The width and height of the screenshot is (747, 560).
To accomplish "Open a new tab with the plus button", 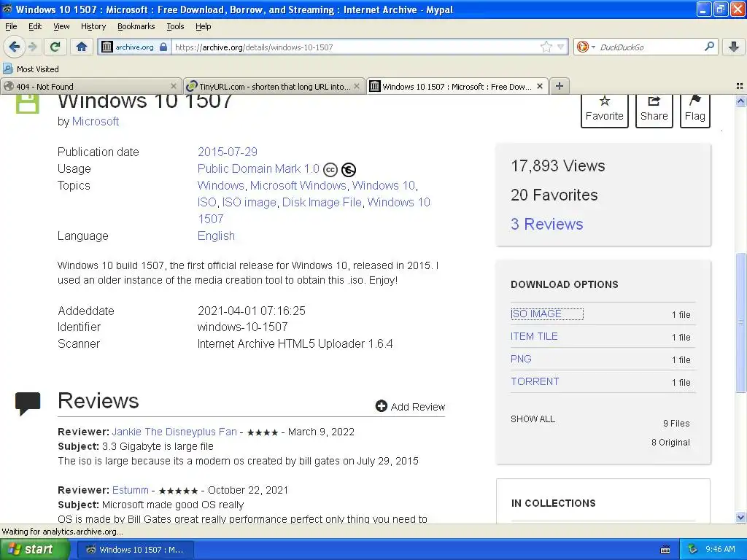I will click(x=560, y=86).
